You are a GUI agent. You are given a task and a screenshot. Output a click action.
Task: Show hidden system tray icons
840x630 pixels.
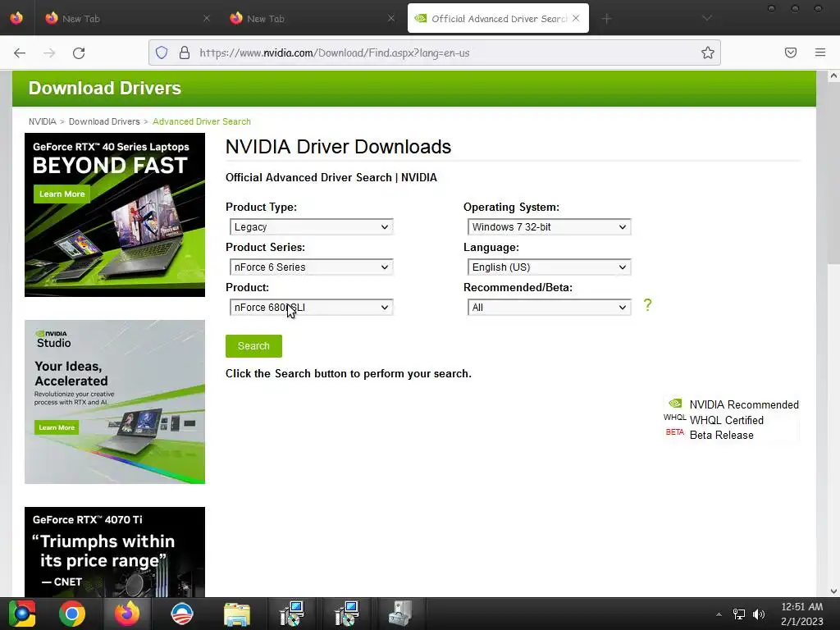coord(719,614)
